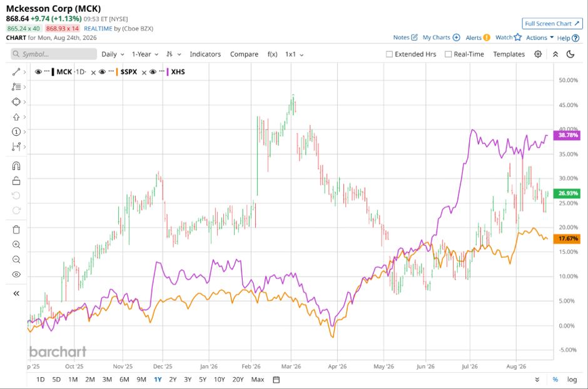
Task: Zoom out of the chart
Action: pos(16,260)
